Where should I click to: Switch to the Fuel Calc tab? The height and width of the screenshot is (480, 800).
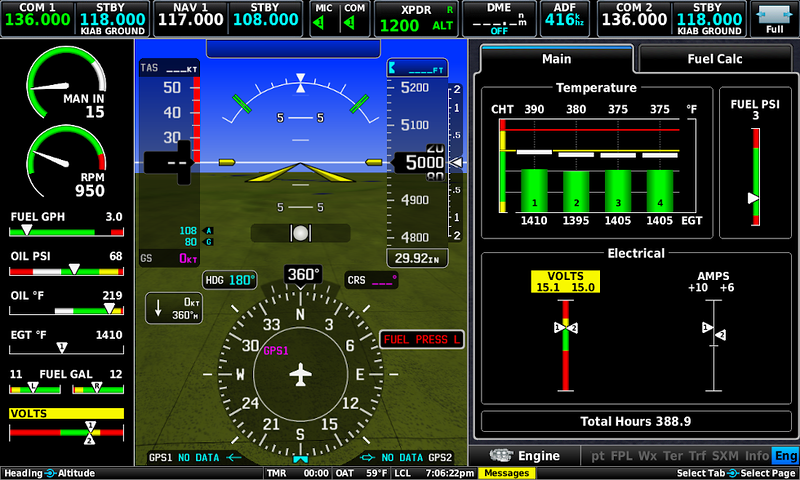tap(714, 59)
